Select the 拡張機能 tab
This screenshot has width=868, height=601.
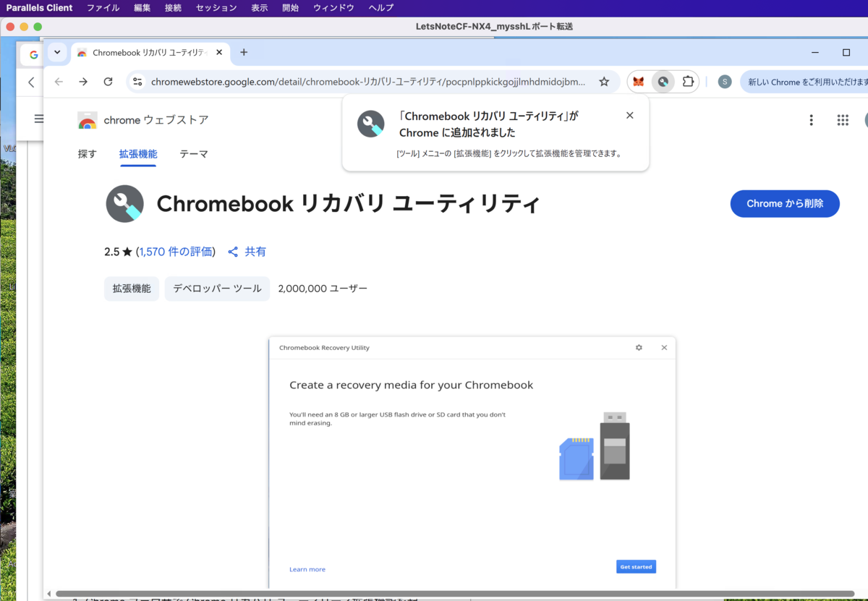[x=138, y=154]
